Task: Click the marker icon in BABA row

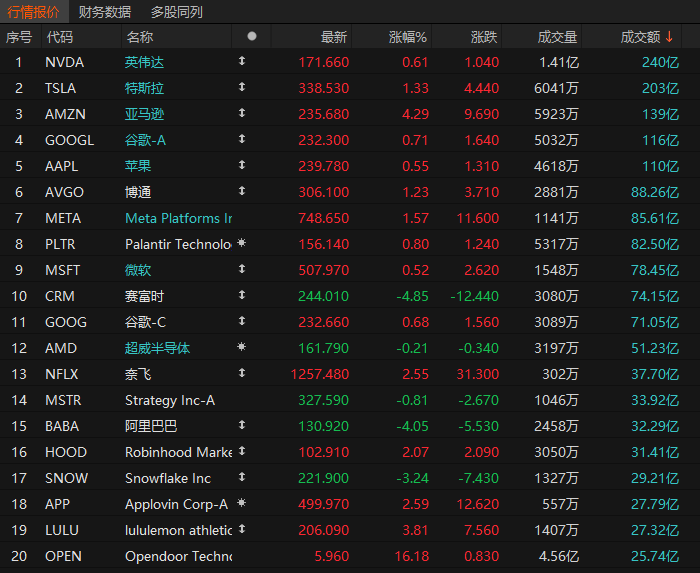Action: [x=242, y=425]
